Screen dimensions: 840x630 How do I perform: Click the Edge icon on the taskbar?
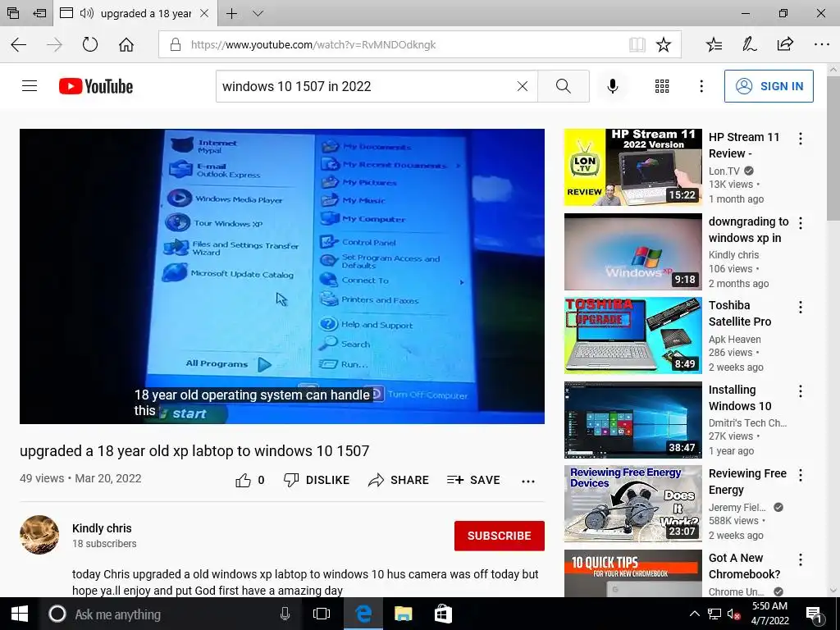(363, 614)
